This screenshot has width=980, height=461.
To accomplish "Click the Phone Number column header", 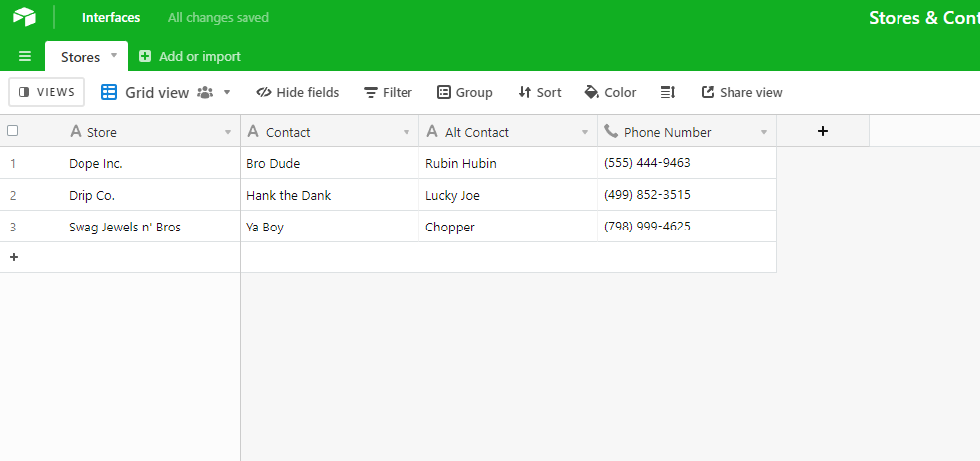I will tap(687, 131).
